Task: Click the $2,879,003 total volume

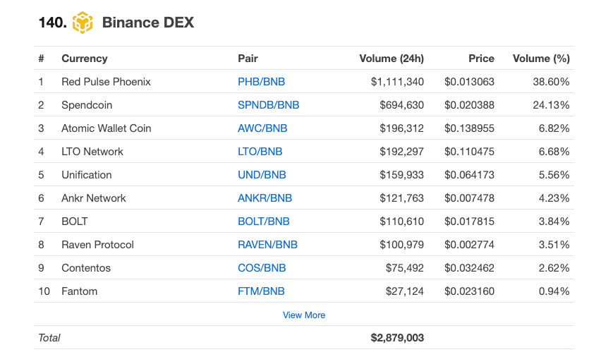Action: click(x=397, y=338)
